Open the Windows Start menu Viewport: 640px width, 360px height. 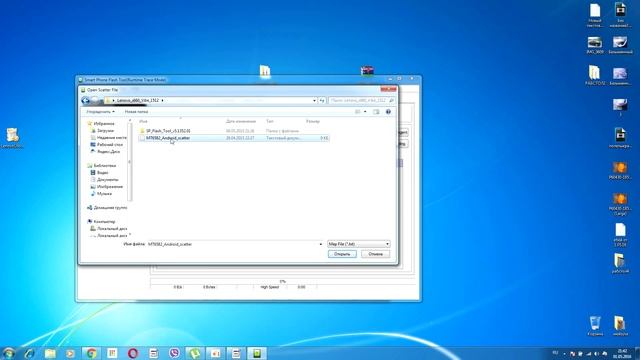pyautogui.click(x=9, y=353)
